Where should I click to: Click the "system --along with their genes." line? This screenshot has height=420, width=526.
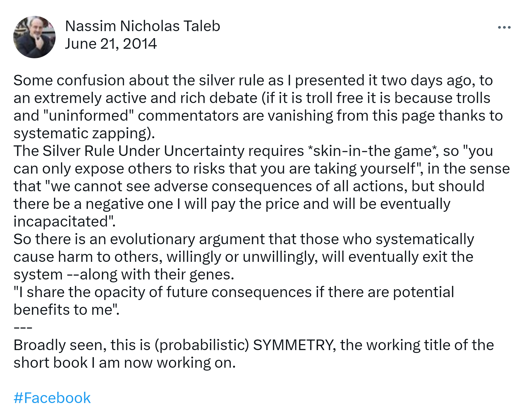124,274
